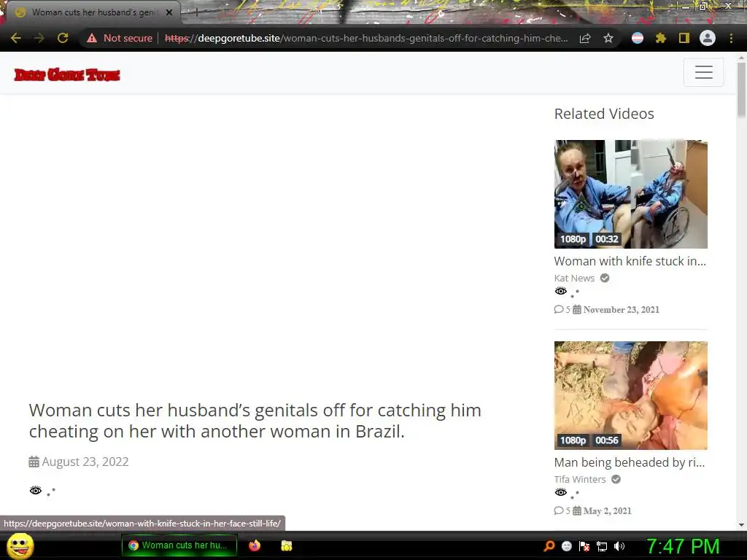
Task: Open the flag notification tray icon
Action: pos(584,546)
